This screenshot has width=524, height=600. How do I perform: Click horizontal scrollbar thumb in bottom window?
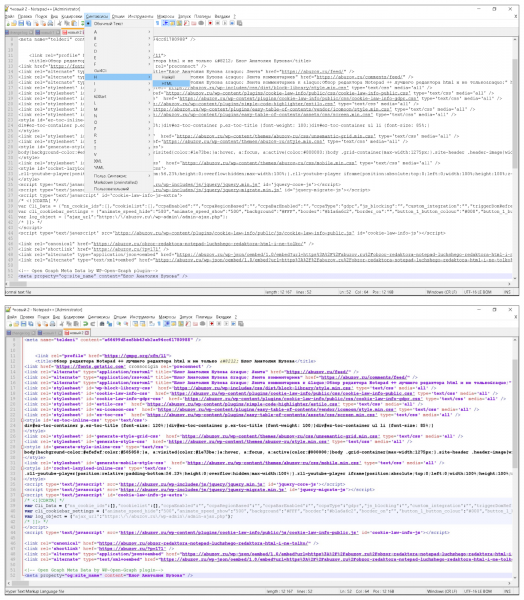tap(20, 583)
